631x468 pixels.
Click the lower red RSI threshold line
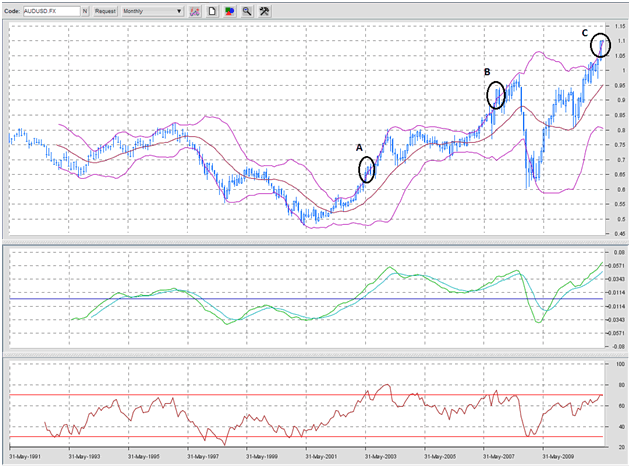pyautogui.click(x=200, y=437)
